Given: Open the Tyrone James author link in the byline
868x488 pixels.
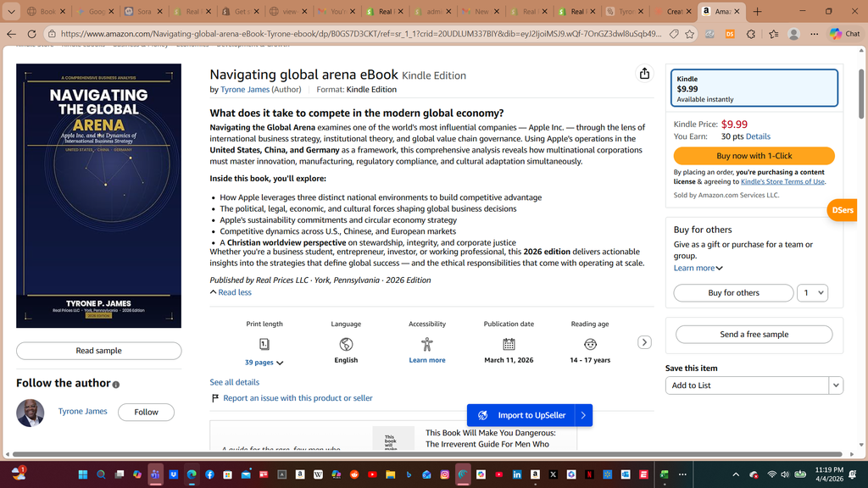Looking at the screenshot, I should [x=245, y=89].
